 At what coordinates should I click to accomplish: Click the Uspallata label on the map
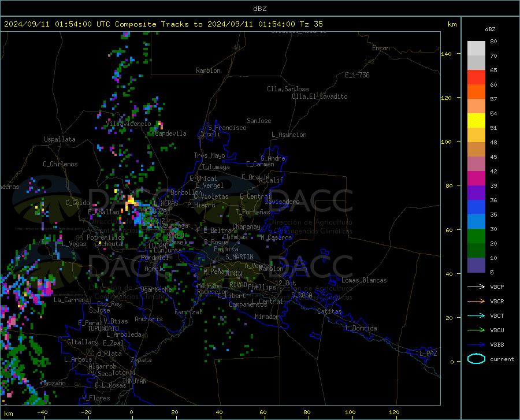[60, 139]
